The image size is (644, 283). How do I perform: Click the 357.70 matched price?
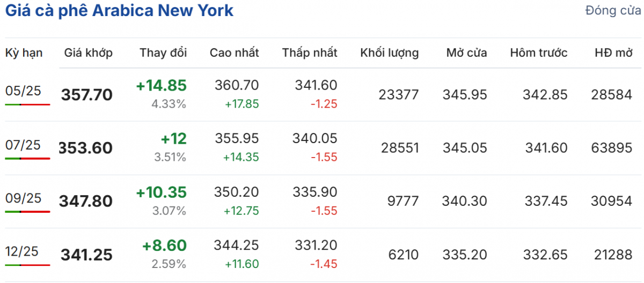pyautogui.click(x=87, y=95)
